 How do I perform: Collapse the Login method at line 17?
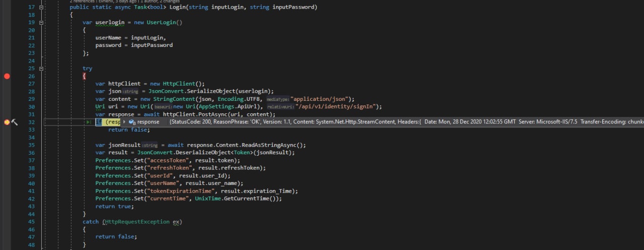point(41,8)
